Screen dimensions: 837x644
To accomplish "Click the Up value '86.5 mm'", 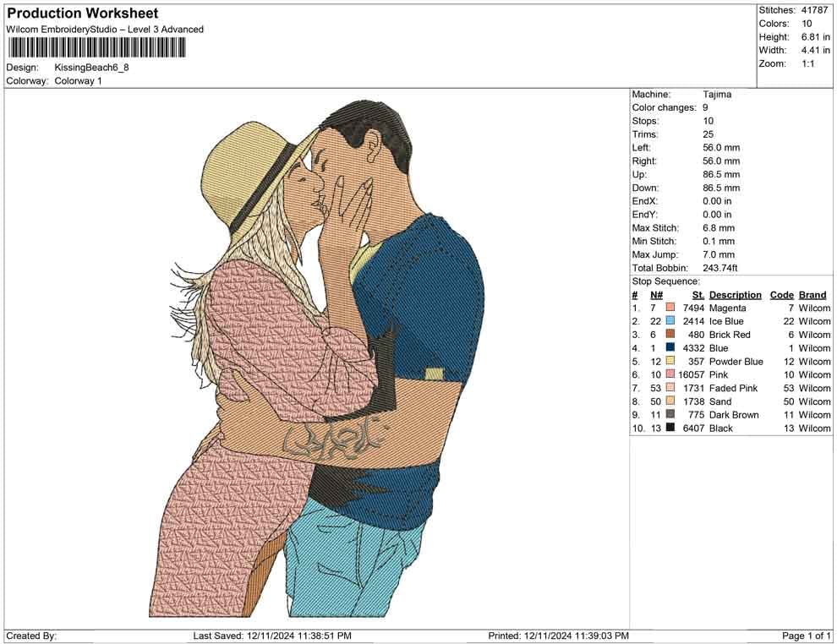I will pyautogui.click(x=721, y=174).
